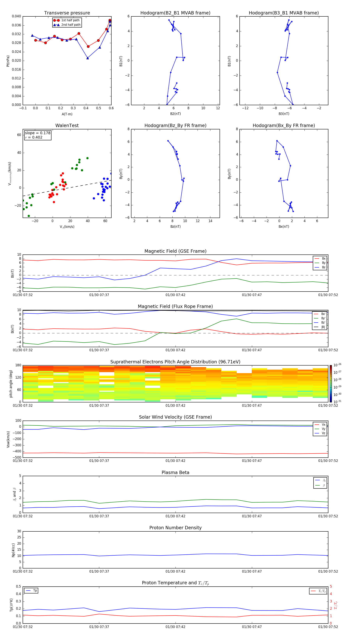Click the Suprathermal Electrons Pitch Angle Distribution title
The height and width of the screenshot is (644, 351).
point(175,362)
